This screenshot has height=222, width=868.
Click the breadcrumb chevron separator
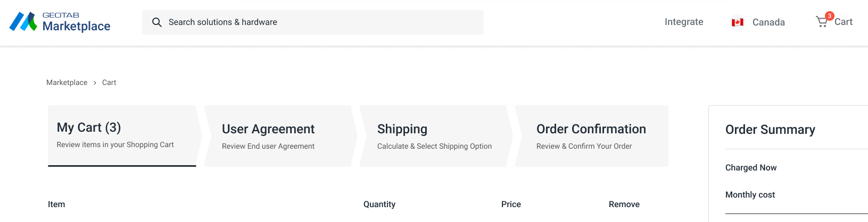pyautogui.click(x=95, y=83)
